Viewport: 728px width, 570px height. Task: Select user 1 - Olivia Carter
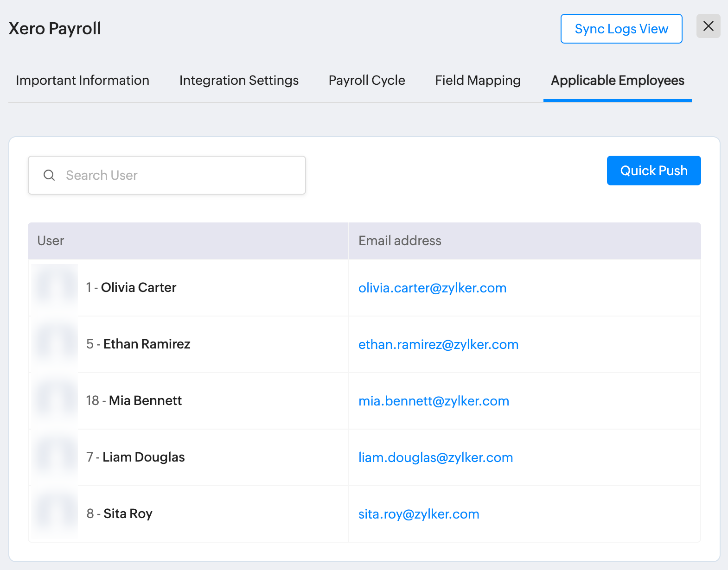131,287
